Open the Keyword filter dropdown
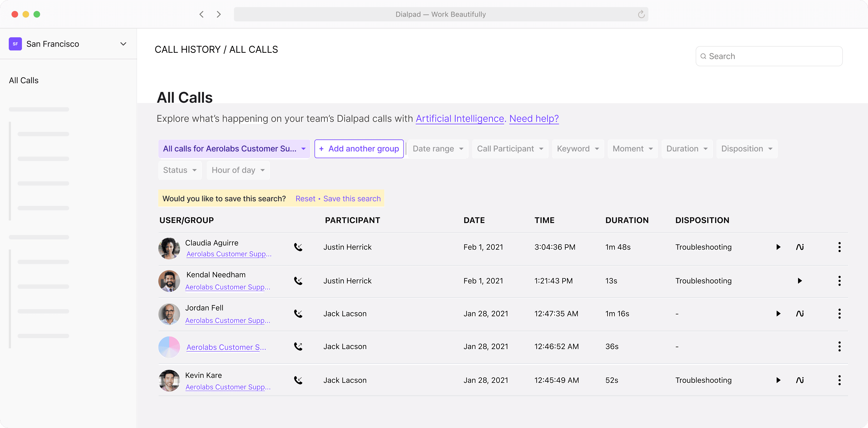The height and width of the screenshot is (428, 868). tap(577, 149)
